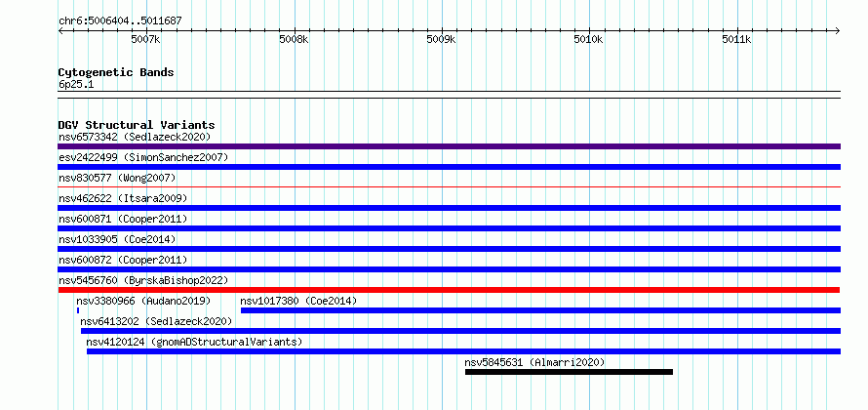Click the blue esv2422499 variant bar
This screenshot has height=410, width=868.
(x=449, y=167)
